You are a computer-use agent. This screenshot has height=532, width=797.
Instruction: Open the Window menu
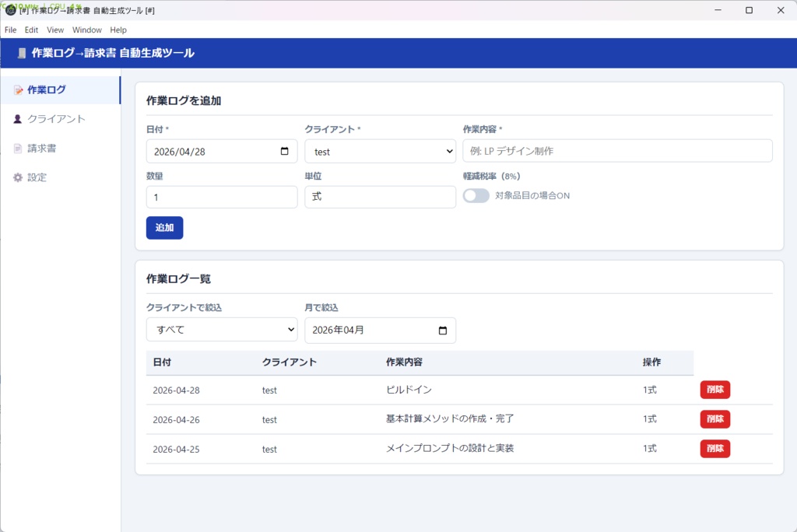(86, 30)
